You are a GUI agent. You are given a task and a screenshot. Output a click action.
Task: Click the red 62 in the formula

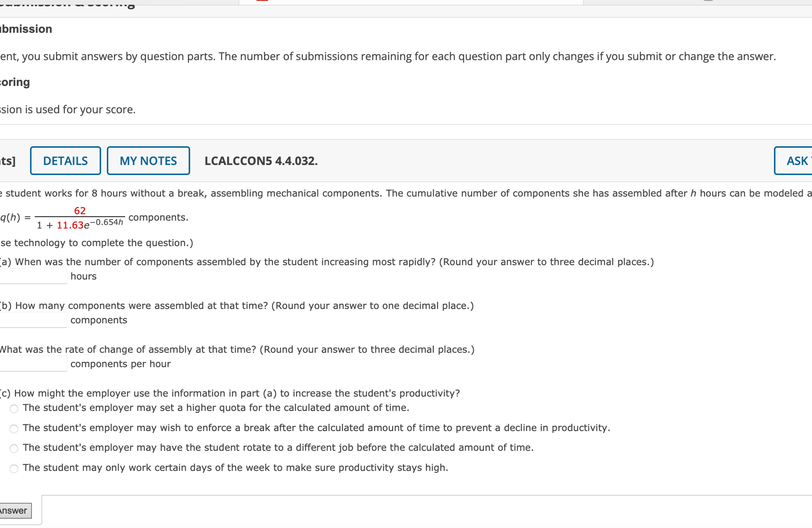(80, 211)
